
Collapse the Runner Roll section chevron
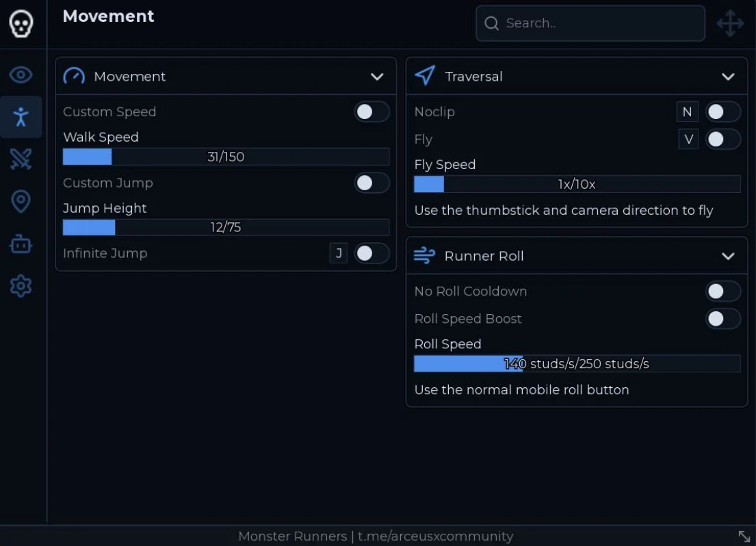pos(728,256)
